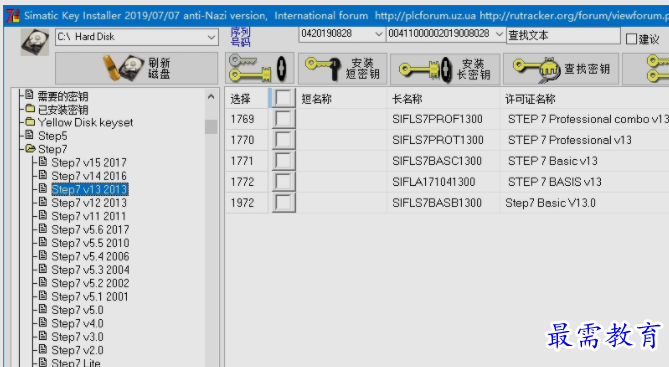Check the box for row 1769
This screenshot has width=669, height=367.
coord(284,119)
